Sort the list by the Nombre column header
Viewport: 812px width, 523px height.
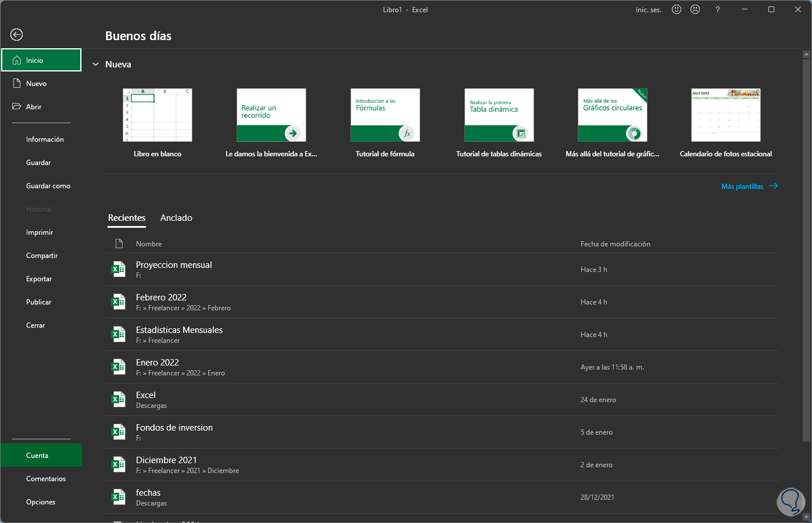point(149,244)
